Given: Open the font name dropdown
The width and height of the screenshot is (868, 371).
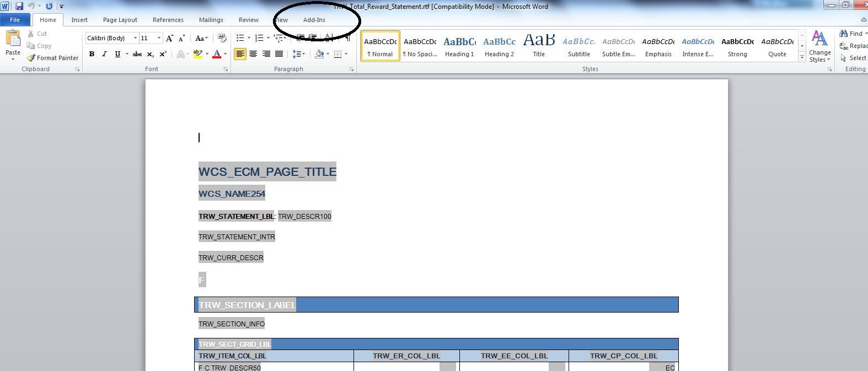Looking at the screenshot, I should click(135, 38).
